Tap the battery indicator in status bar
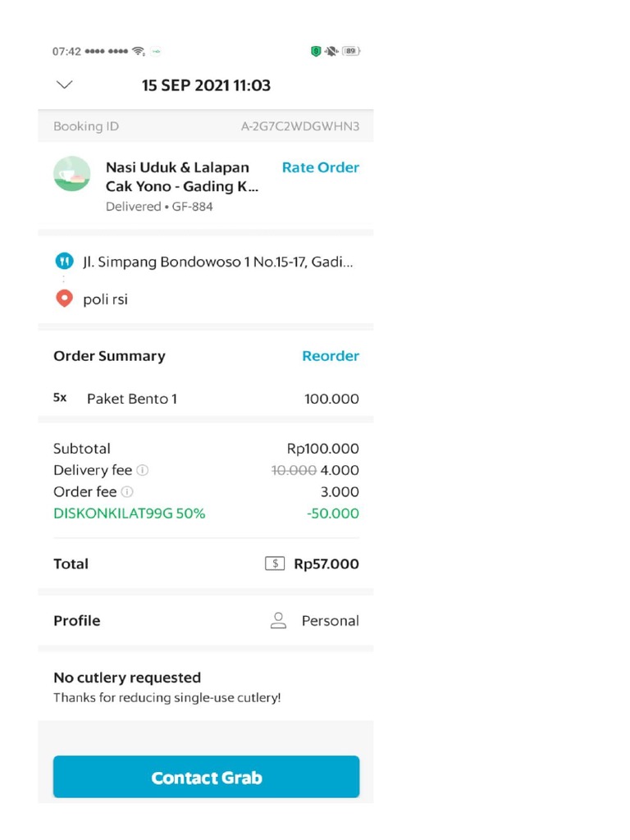The image size is (630, 840). 351,51
